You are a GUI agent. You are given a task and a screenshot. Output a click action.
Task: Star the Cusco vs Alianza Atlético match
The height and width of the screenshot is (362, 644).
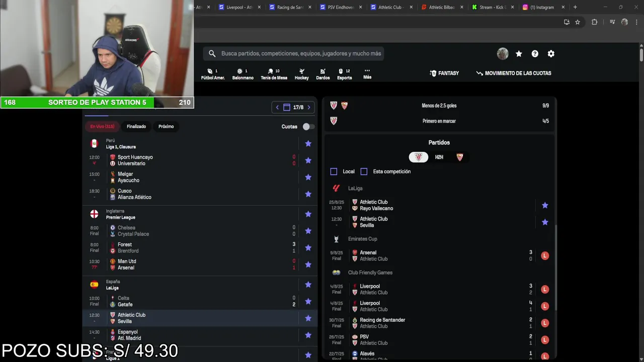[308, 194]
